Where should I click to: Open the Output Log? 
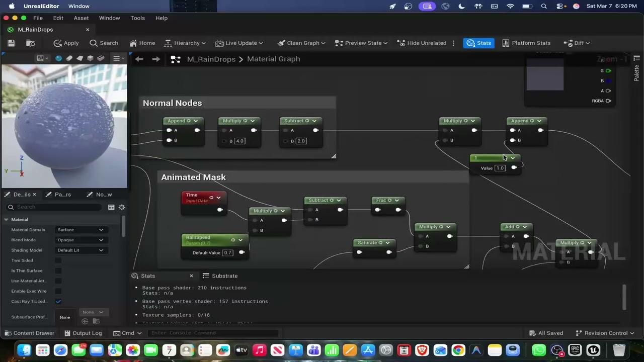click(83, 333)
